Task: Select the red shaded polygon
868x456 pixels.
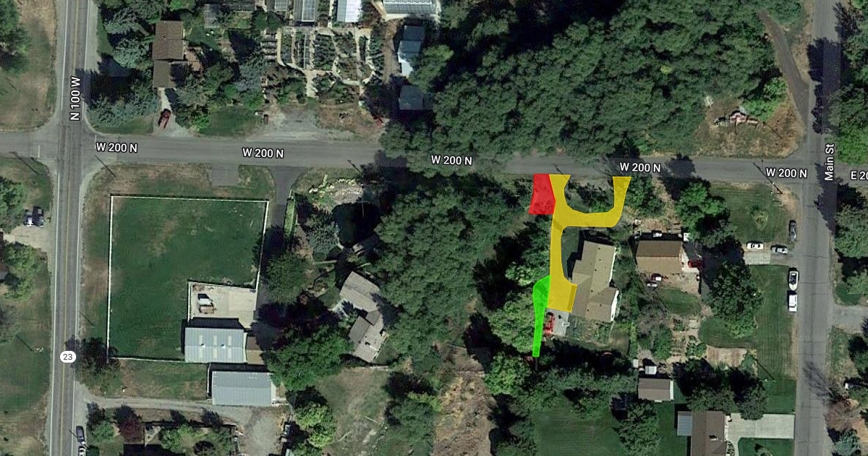Action: (541, 195)
